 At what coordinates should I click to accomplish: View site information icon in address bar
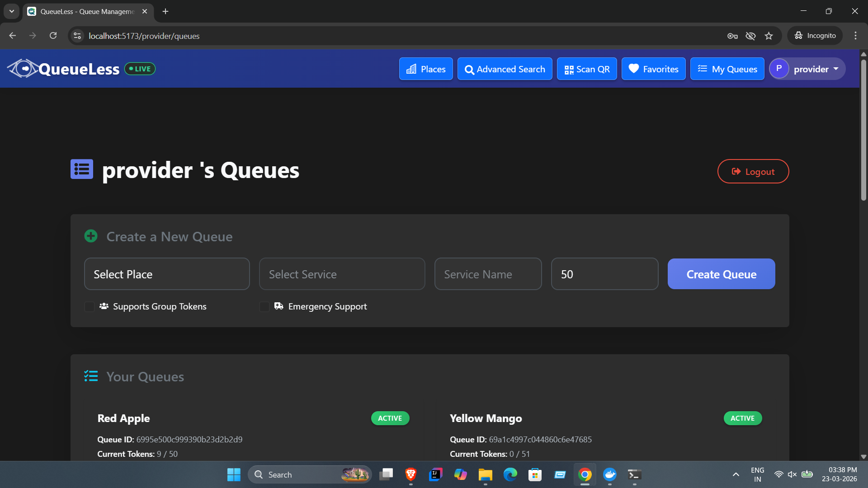(x=77, y=36)
